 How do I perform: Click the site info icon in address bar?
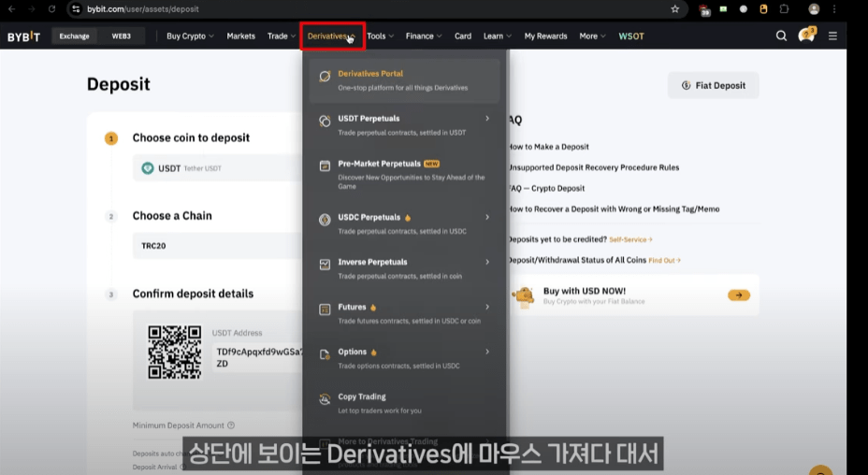click(x=77, y=8)
